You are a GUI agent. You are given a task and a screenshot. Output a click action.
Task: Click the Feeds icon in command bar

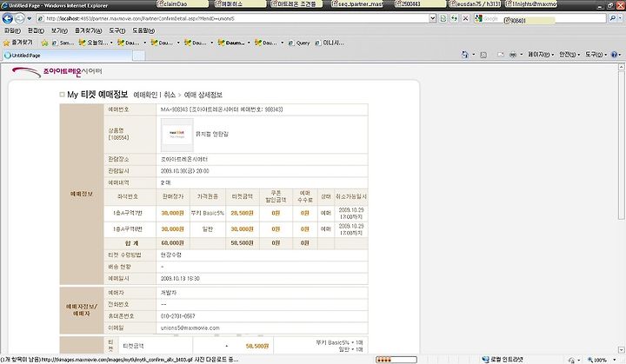483,55
